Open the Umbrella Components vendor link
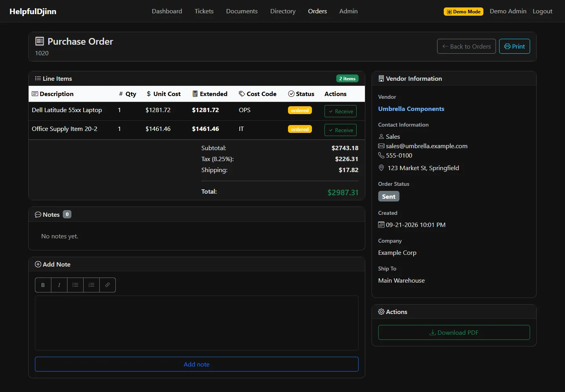The image size is (565, 392). pyautogui.click(x=411, y=109)
